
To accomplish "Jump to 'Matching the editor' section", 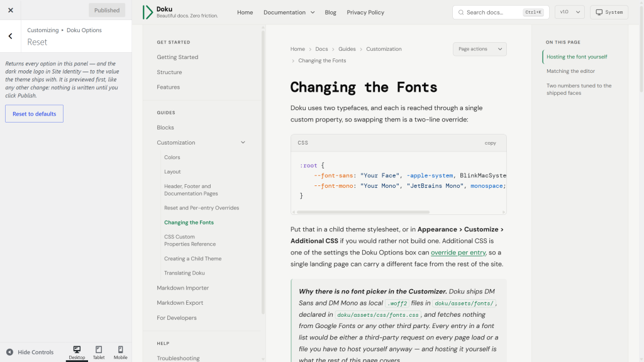I will click(570, 71).
